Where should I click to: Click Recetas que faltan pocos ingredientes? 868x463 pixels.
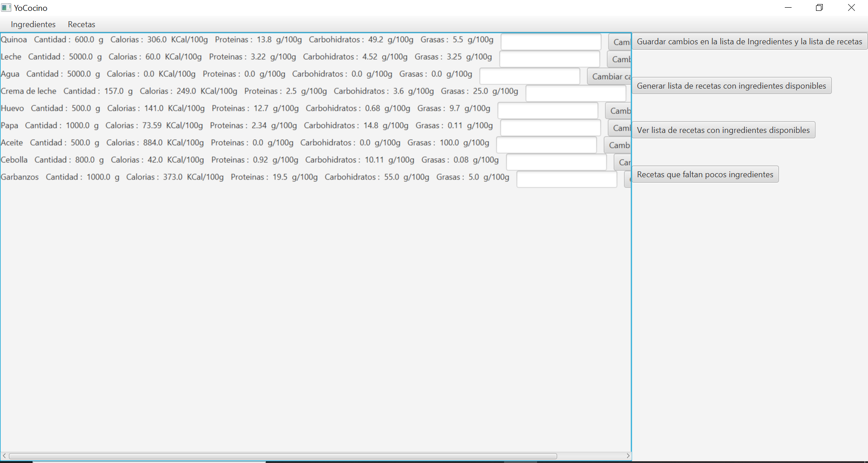point(705,175)
